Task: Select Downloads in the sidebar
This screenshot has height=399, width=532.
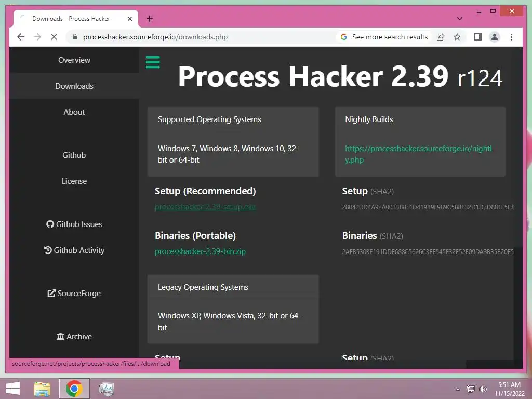Action: [74, 86]
